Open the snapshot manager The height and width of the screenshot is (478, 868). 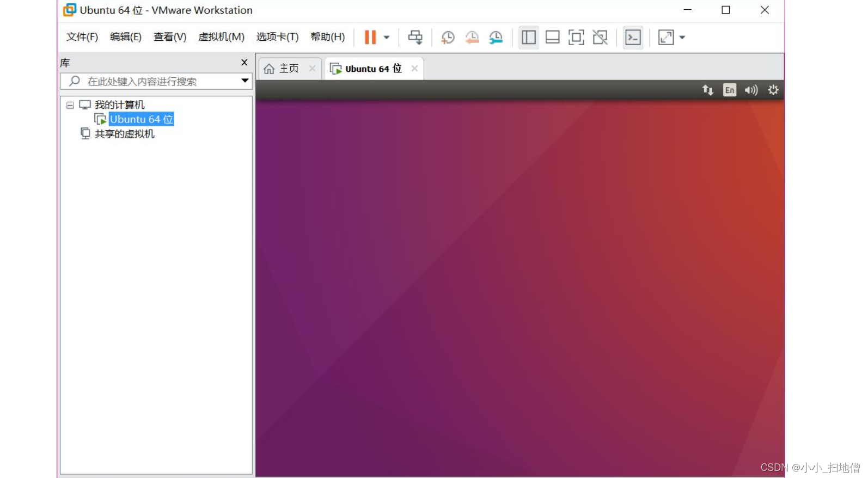tap(496, 37)
